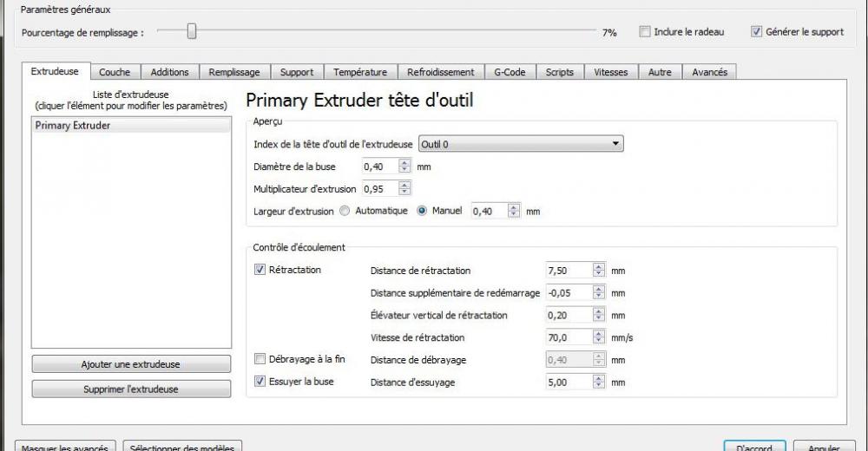Select Primary Extruder in the list

pos(131,126)
